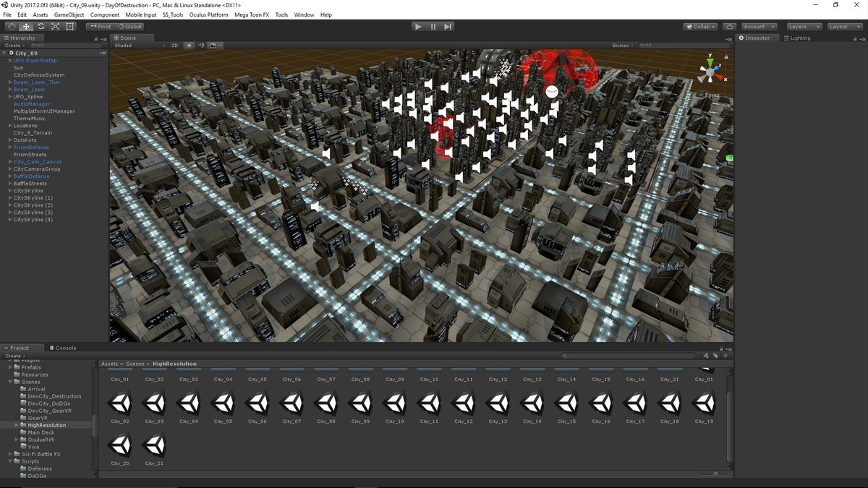Toggle Global/Local handle rotation
Image resolution: width=868 pixels, height=488 pixels.
coord(129,27)
